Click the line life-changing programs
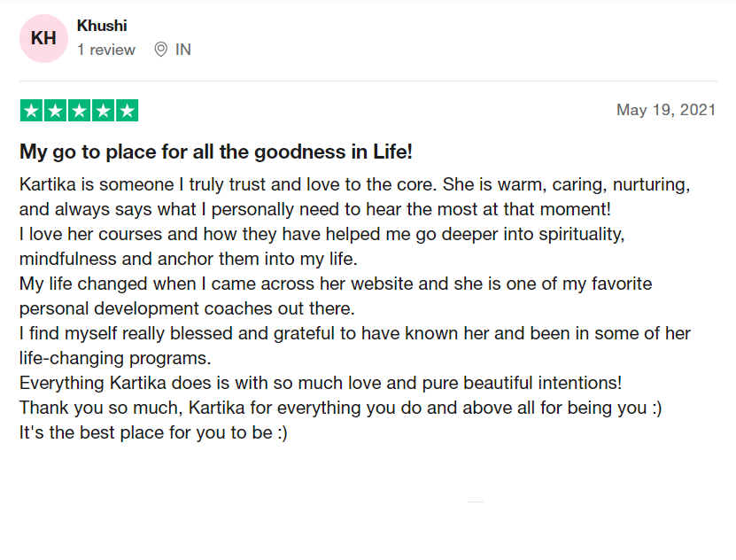The image size is (736, 560). click(x=115, y=359)
